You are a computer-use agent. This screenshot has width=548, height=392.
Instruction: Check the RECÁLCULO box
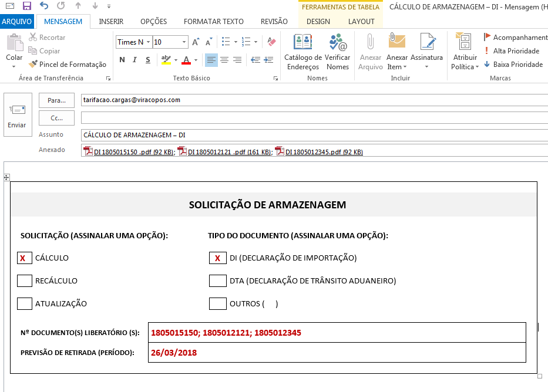click(x=25, y=281)
